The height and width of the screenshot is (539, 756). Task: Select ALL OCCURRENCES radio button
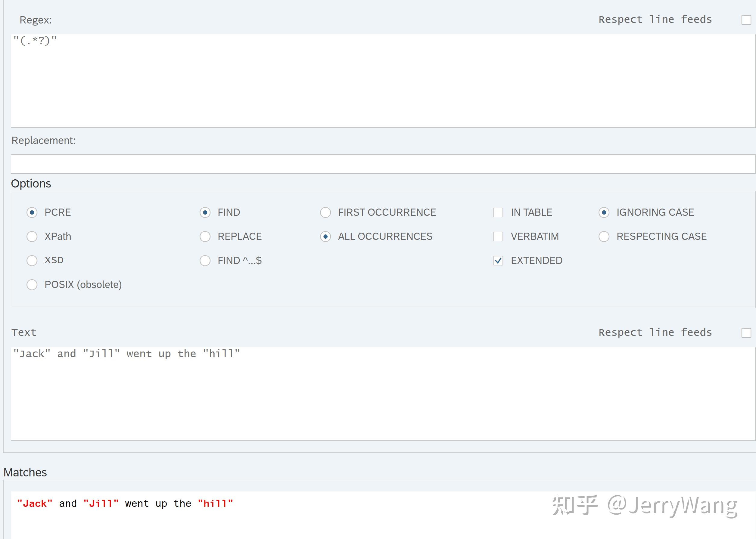[x=325, y=237]
